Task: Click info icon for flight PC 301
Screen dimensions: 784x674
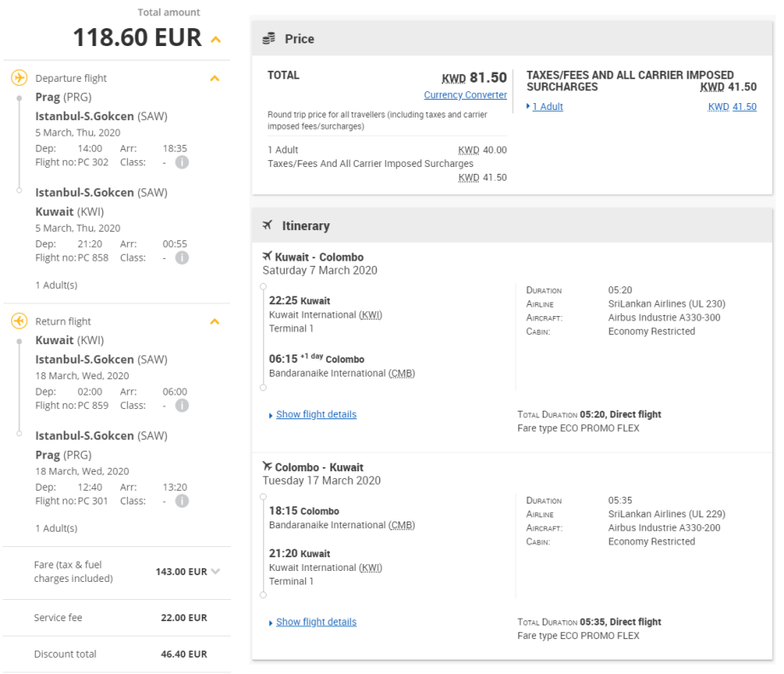Action: point(182,501)
